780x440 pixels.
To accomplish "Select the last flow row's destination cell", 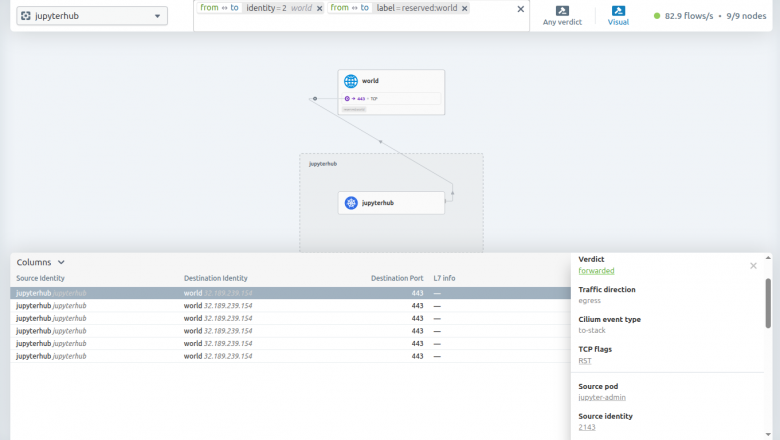I will coord(218,356).
